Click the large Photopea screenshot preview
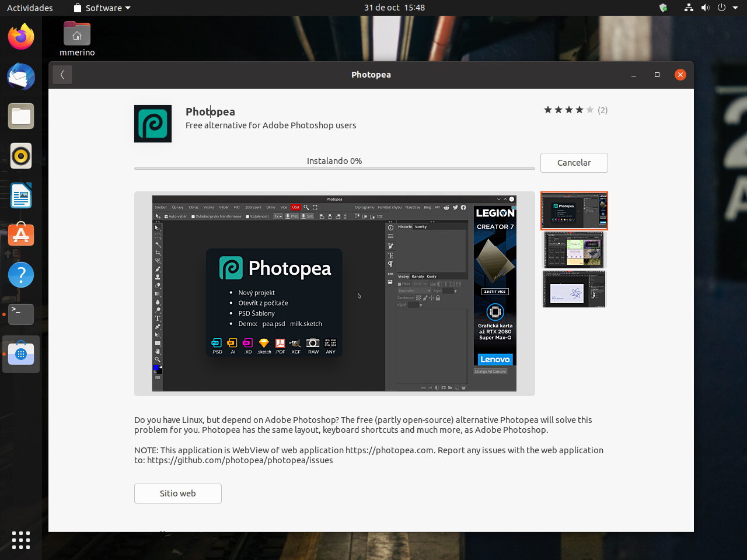 pyautogui.click(x=334, y=293)
